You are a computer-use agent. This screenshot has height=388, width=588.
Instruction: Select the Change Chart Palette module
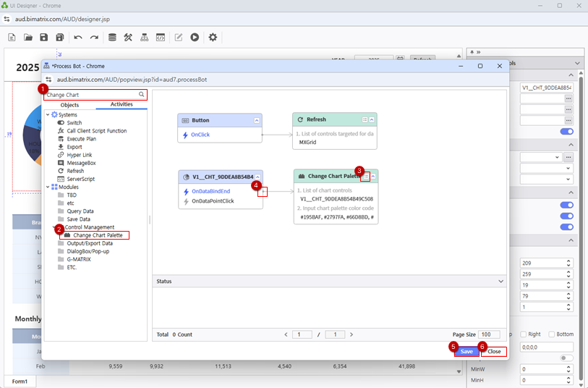[97, 235]
